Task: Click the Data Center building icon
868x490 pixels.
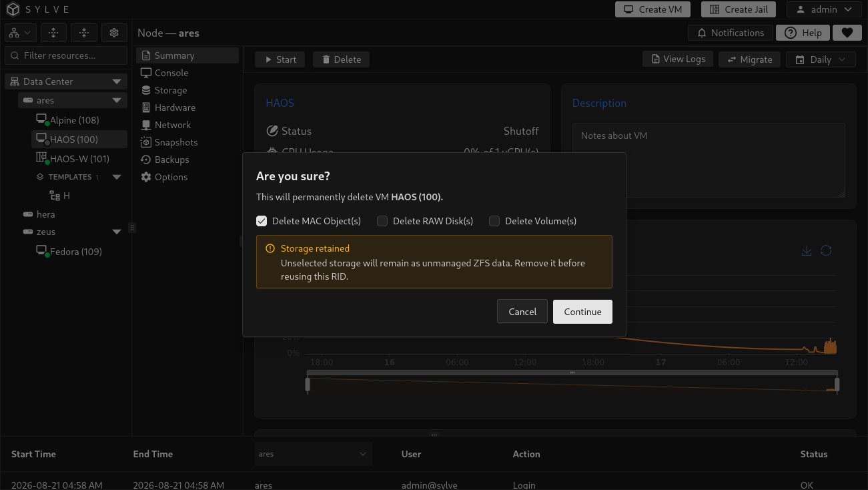Action: [15, 81]
